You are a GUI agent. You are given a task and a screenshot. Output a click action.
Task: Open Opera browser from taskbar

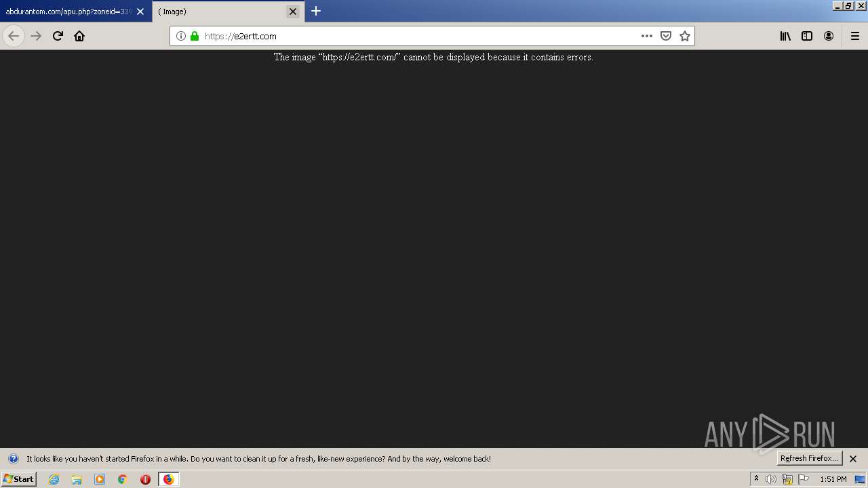click(145, 479)
